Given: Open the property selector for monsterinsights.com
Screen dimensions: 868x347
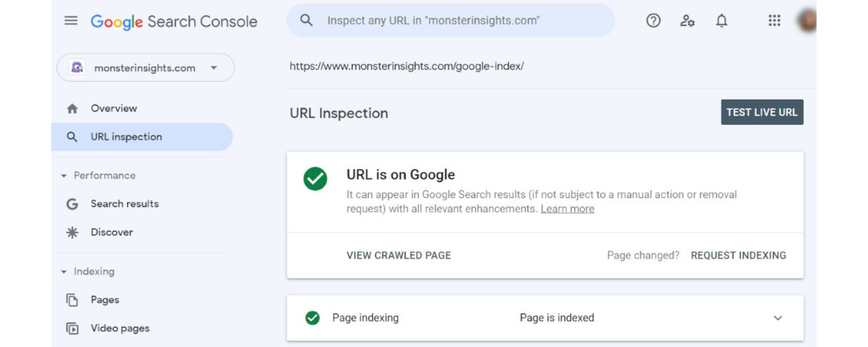Looking at the screenshot, I should pos(214,68).
